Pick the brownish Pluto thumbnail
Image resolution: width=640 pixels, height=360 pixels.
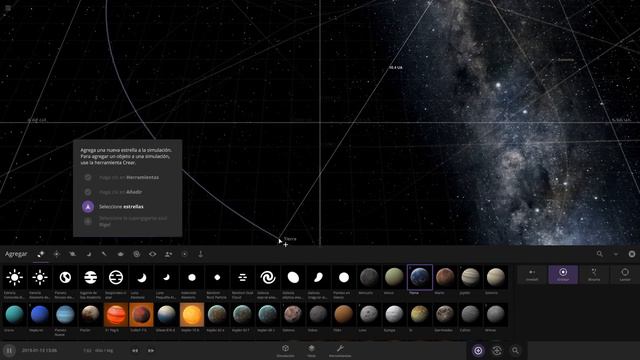[x=91, y=315]
